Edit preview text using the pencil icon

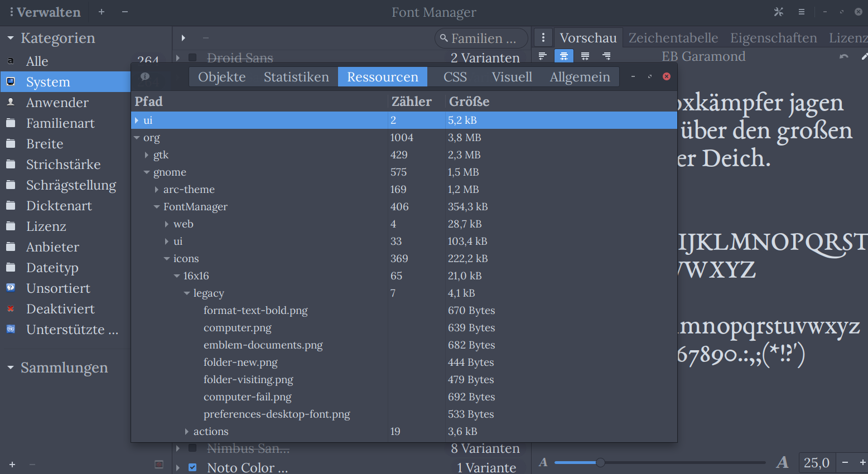point(864,56)
